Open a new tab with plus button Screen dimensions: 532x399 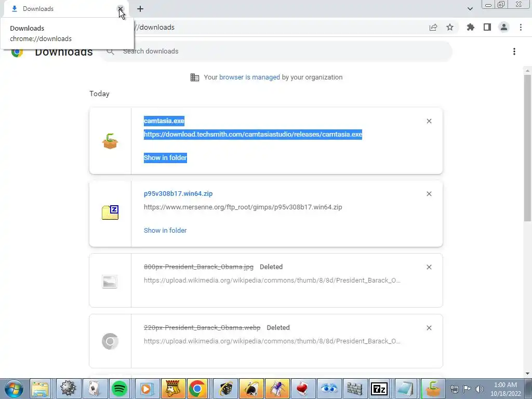coord(140,9)
